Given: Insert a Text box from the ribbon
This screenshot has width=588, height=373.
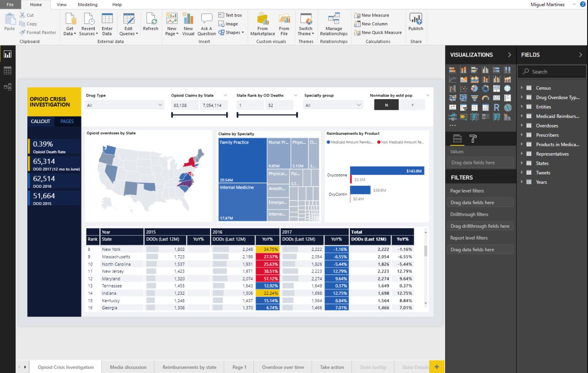Looking at the screenshot, I should point(230,15).
